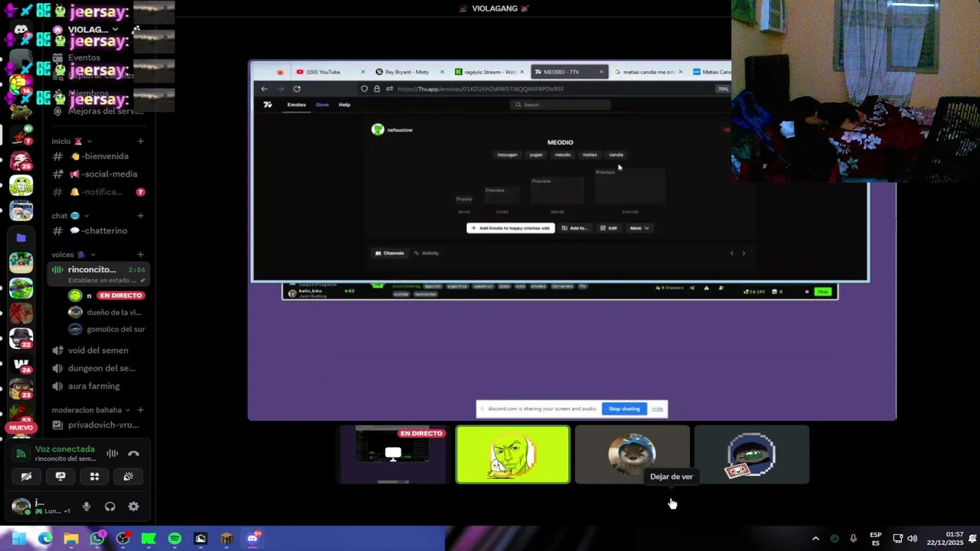The height and width of the screenshot is (551, 980).
Task: Open the soundboard icon in voice panel
Action: [128, 476]
